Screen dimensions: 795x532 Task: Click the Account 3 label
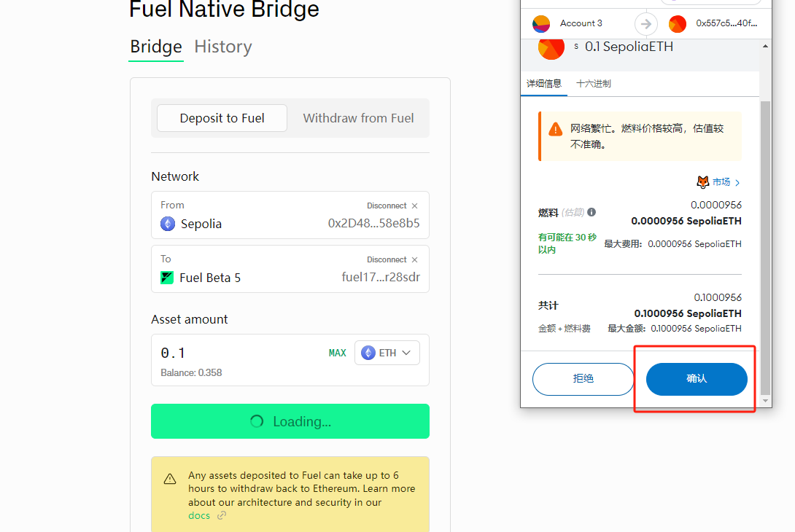pos(581,23)
